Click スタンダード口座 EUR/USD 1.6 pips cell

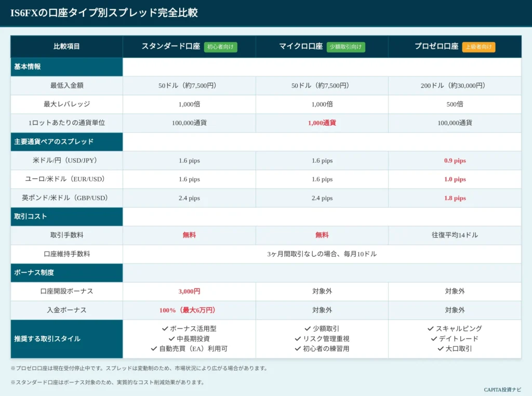[189, 179]
